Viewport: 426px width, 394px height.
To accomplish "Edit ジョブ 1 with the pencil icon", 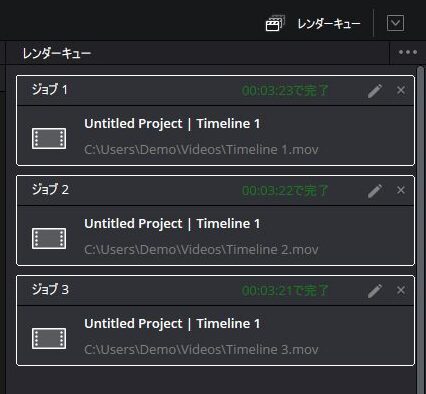I will (x=375, y=91).
